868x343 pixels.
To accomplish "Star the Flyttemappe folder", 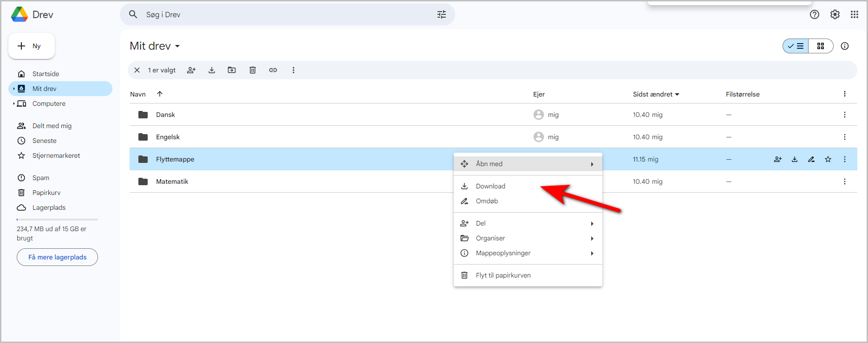I will [828, 159].
